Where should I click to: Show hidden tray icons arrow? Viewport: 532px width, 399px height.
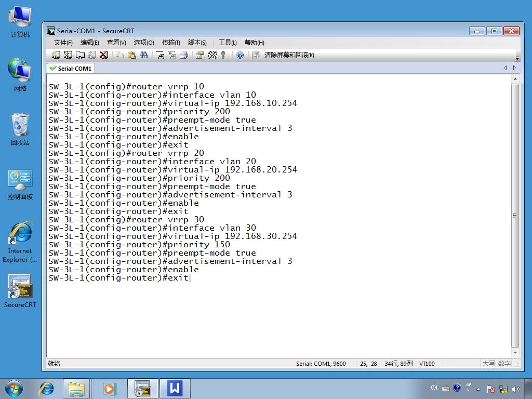coord(478,389)
